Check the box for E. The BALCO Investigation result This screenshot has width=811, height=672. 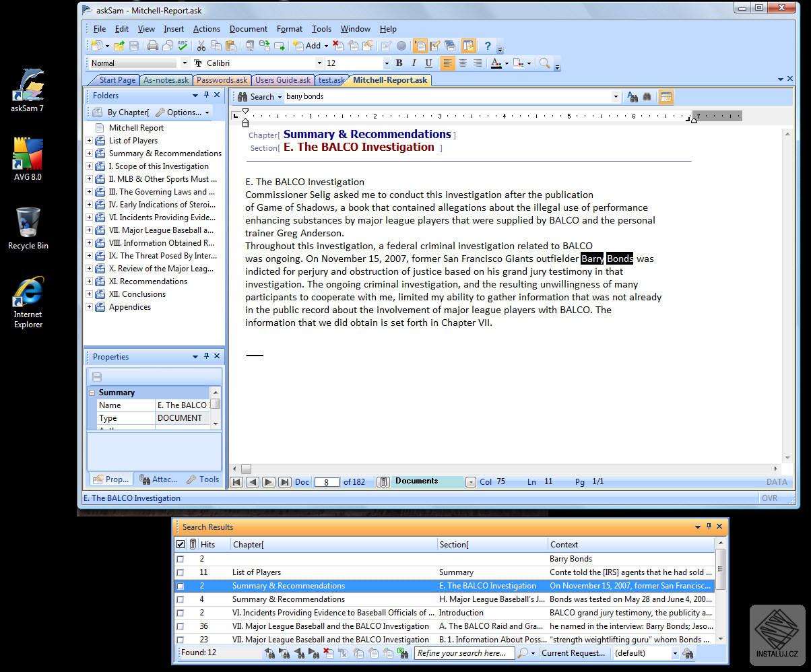point(180,586)
